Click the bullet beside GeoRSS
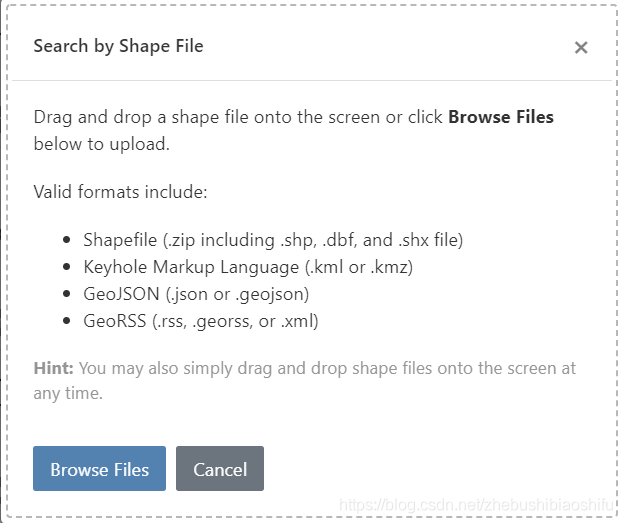 pyautogui.click(x=67, y=322)
